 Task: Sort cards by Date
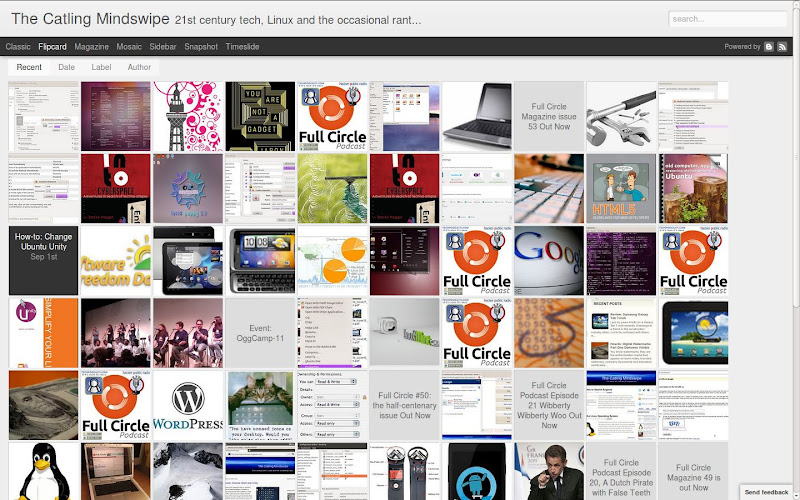coord(66,67)
